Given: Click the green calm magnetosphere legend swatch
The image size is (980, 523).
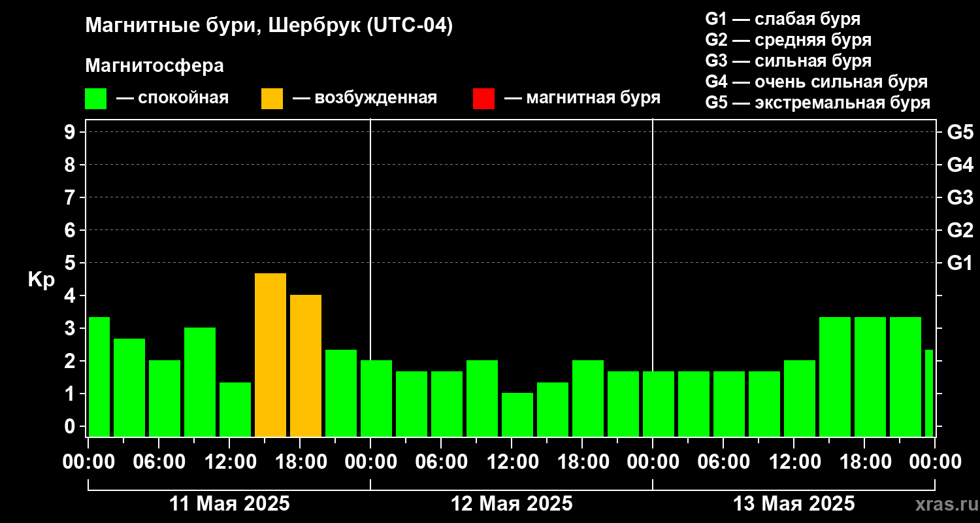Looking at the screenshot, I should coord(95,99).
